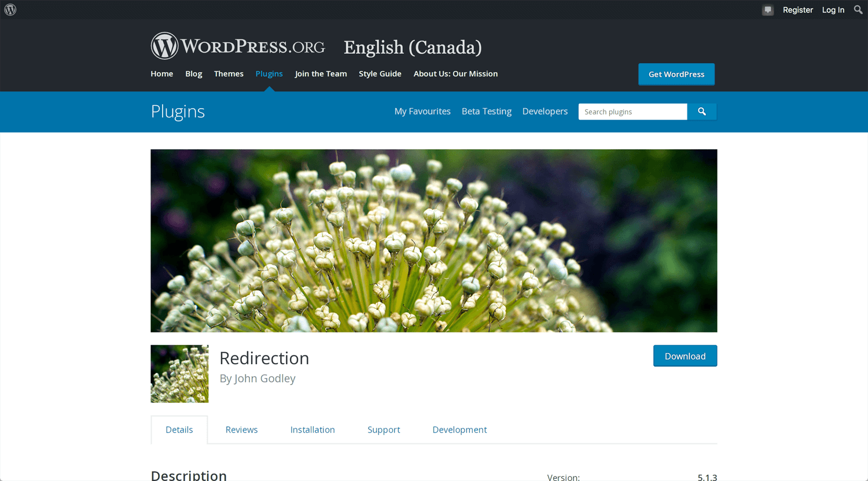Open author John Godley's profile
The image size is (868, 481).
point(265,379)
